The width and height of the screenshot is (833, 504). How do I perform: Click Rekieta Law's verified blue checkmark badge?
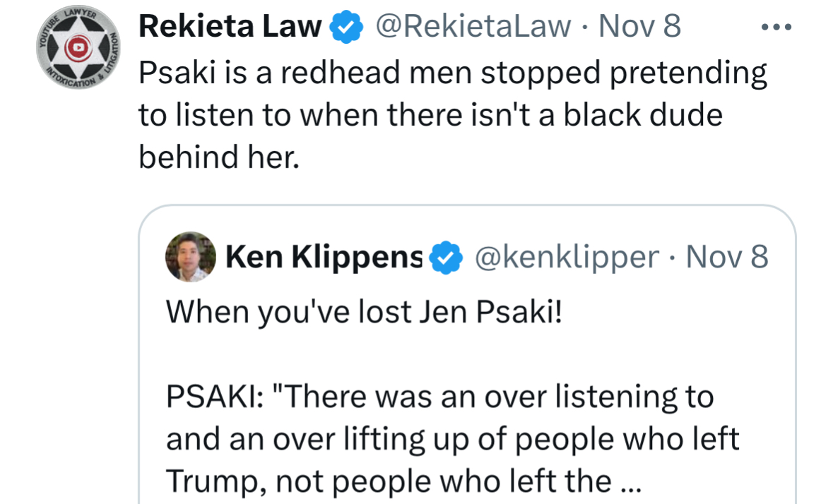tap(346, 27)
